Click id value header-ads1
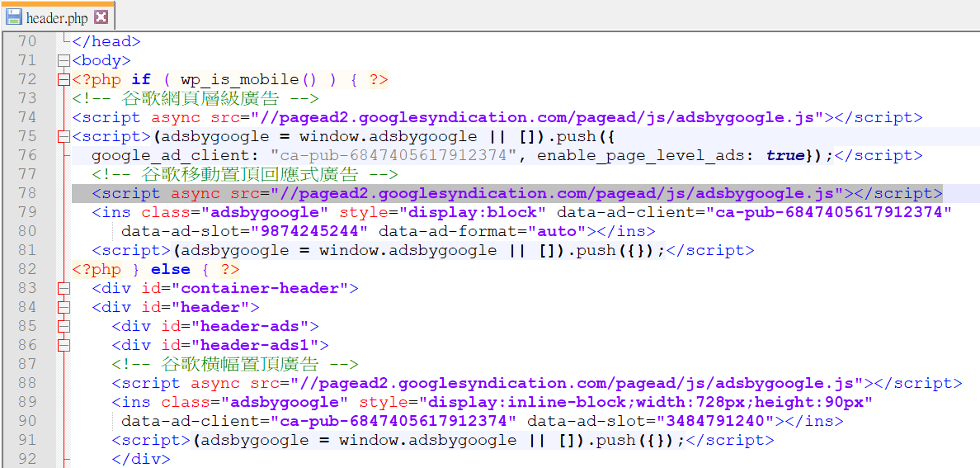 point(255,345)
